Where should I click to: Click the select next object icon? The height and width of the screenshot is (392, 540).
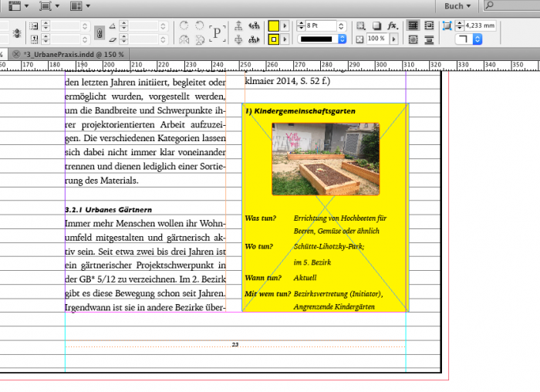coord(254,39)
